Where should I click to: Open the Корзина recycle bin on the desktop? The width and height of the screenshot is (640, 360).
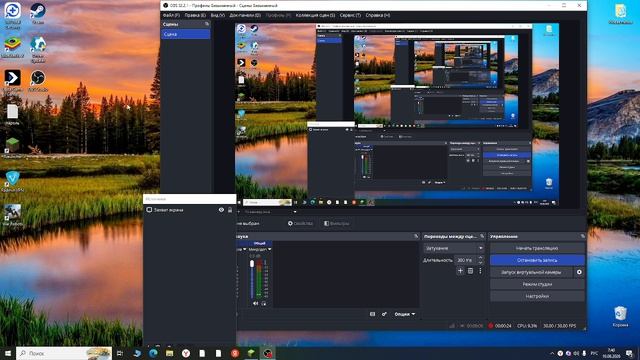(620, 317)
